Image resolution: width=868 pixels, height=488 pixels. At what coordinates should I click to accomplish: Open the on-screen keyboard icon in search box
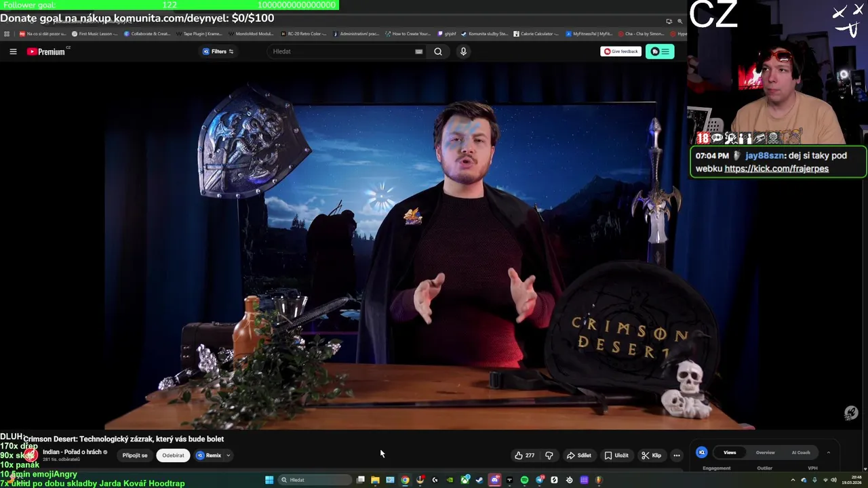pyautogui.click(x=418, y=52)
